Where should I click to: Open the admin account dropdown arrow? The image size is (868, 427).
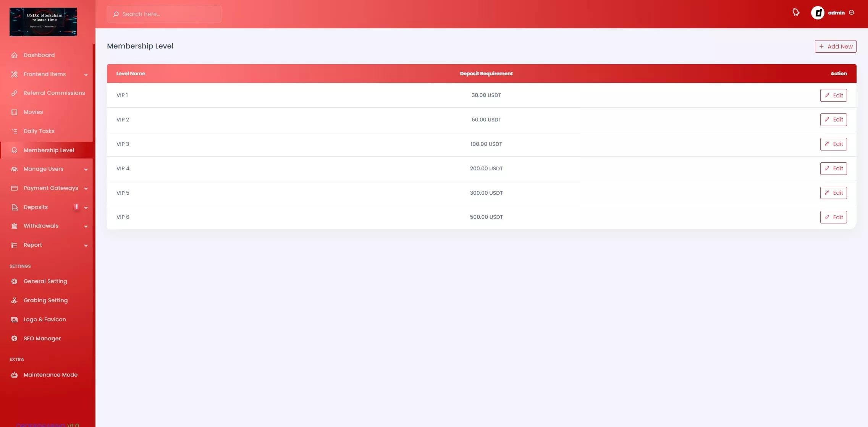pyautogui.click(x=852, y=13)
